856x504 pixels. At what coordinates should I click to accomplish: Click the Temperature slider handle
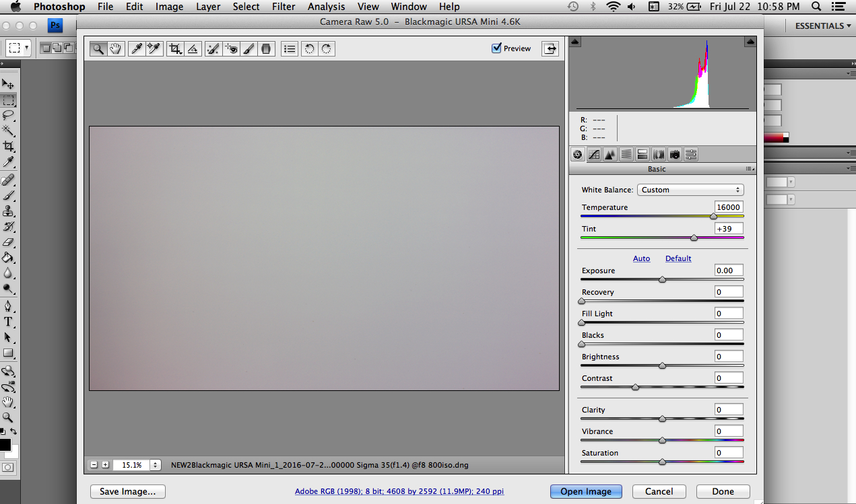tap(713, 216)
